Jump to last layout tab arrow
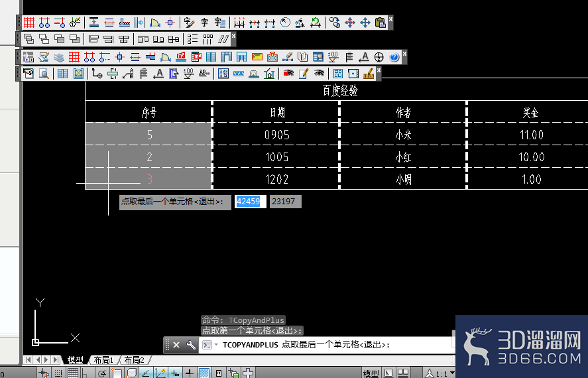This screenshot has width=588, height=378. 56,359
